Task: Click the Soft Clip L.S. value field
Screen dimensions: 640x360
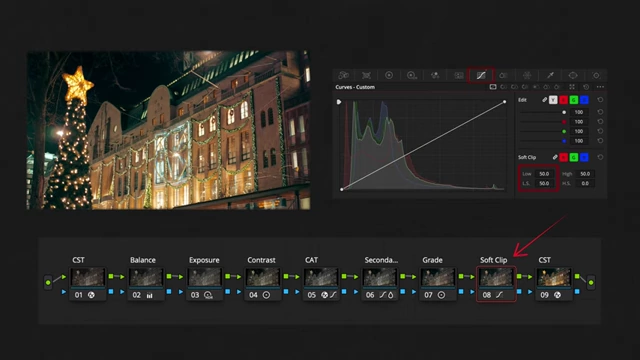Action: (544, 184)
